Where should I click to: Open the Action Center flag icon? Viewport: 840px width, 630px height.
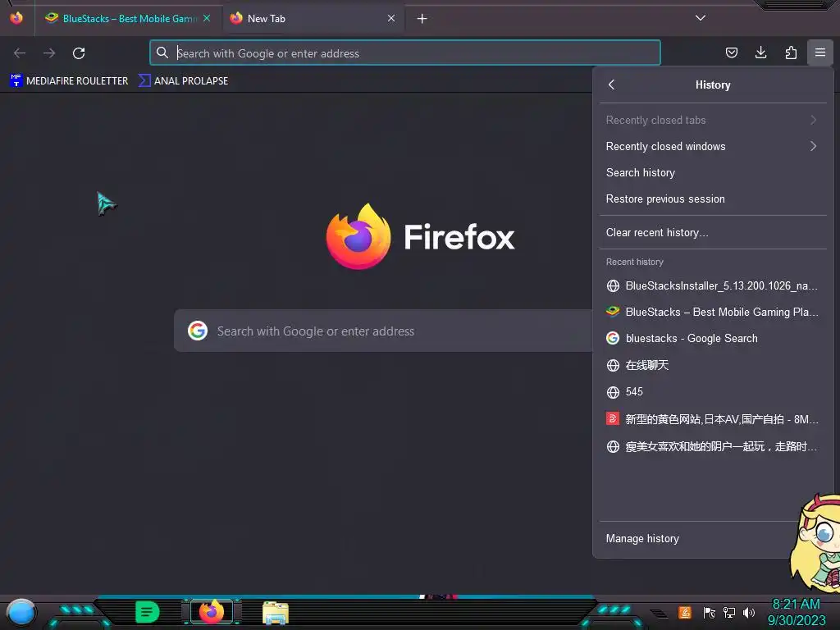(x=709, y=612)
